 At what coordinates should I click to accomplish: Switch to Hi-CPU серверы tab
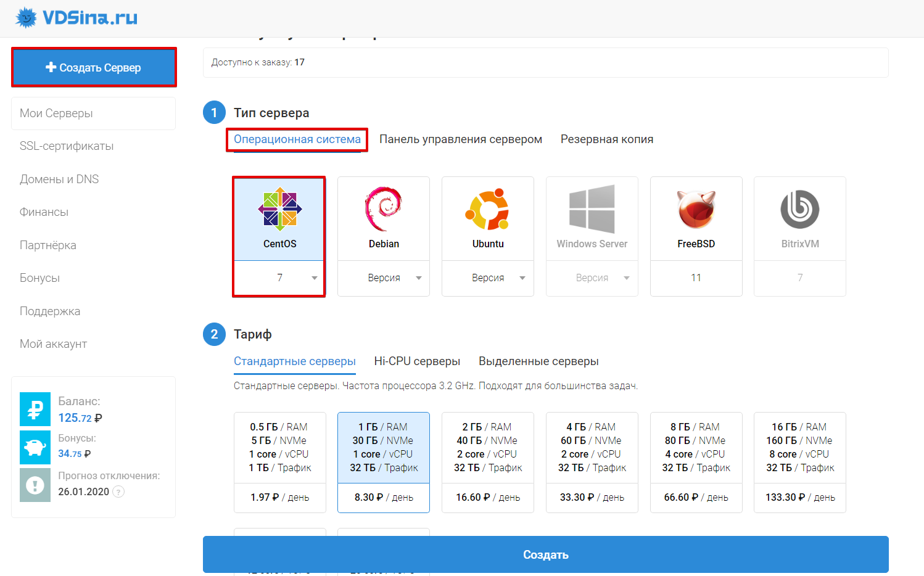pyautogui.click(x=418, y=361)
